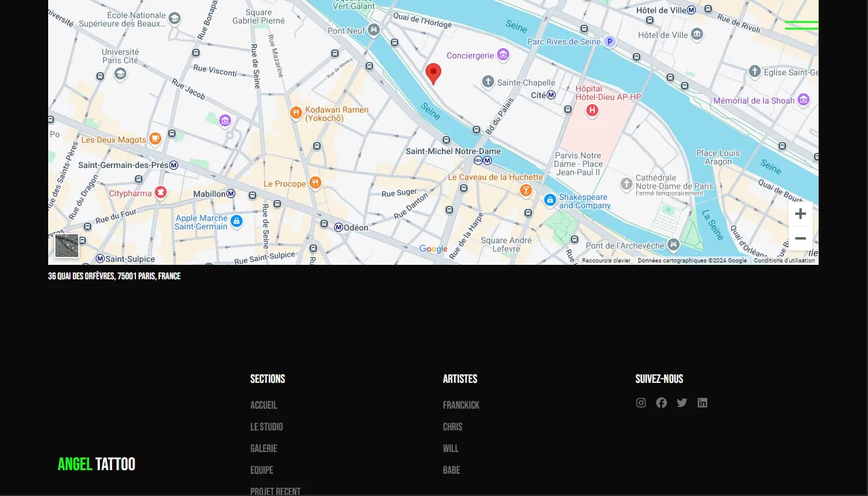Open Raccourcis clavier map shortcuts

(x=606, y=261)
